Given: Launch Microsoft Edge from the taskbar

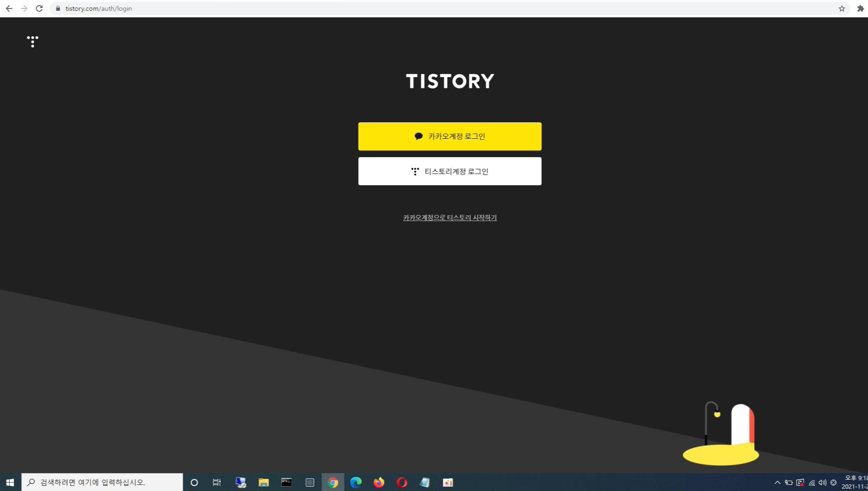Looking at the screenshot, I should [356, 482].
